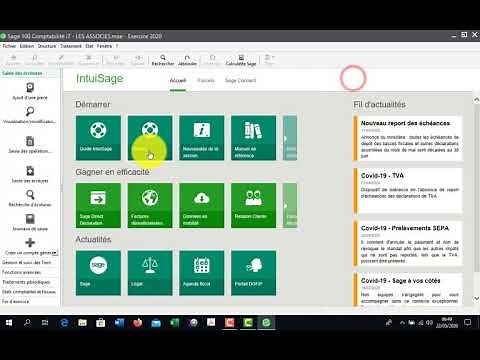Open Word from the taskbar

click(x=119, y=323)
